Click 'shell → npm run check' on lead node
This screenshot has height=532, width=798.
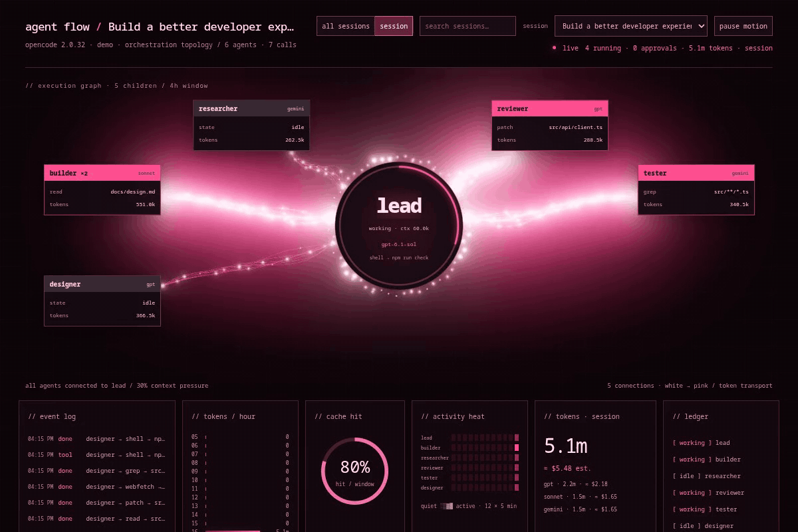pos(399,257)
